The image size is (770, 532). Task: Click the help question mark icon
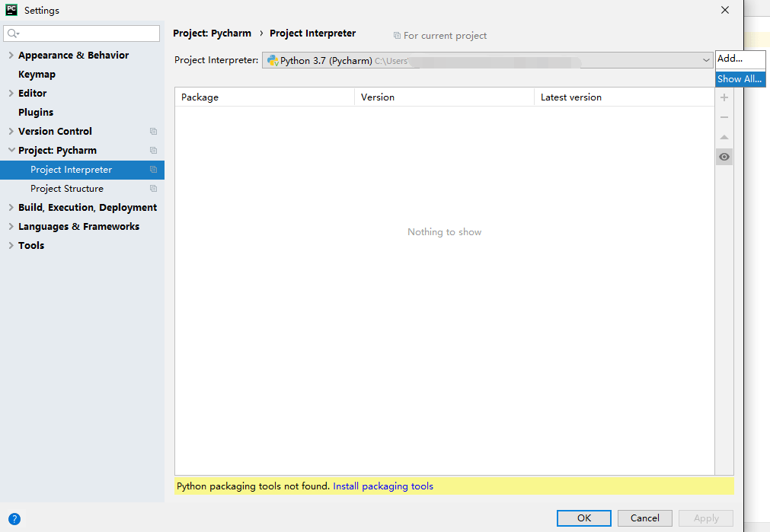click(x=14, y=519)
